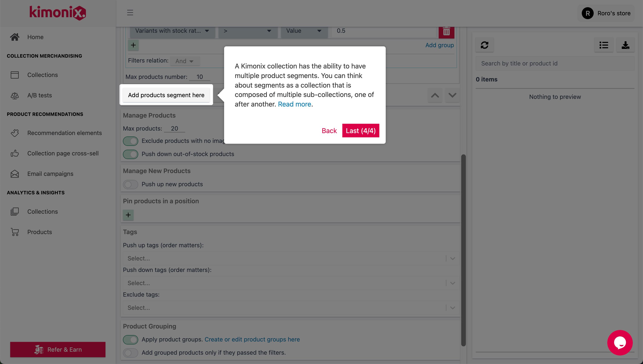The height and width of the screenshot is (364, 643).
Task: Open the Kimonix support chat bubble
Action: tap(620, 343)
